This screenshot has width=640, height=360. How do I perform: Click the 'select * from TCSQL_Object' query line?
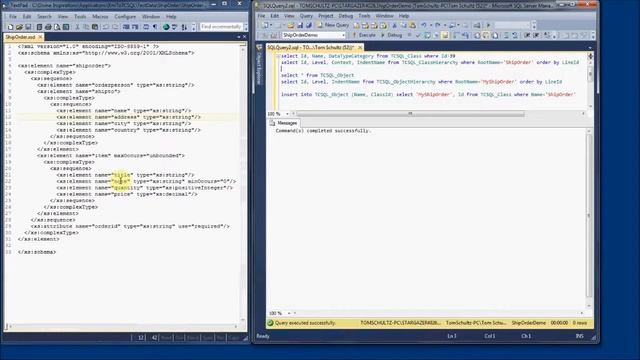click(x=318, y=75)
